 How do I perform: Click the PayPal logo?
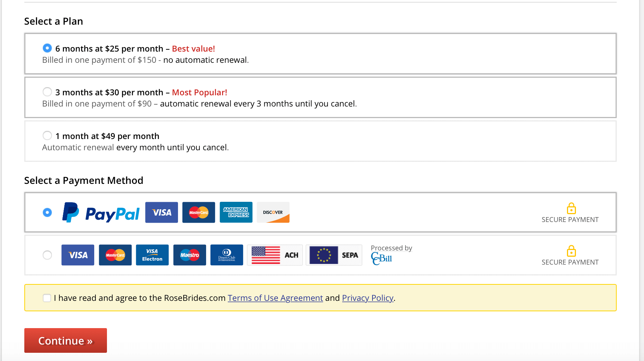[101, 212]
